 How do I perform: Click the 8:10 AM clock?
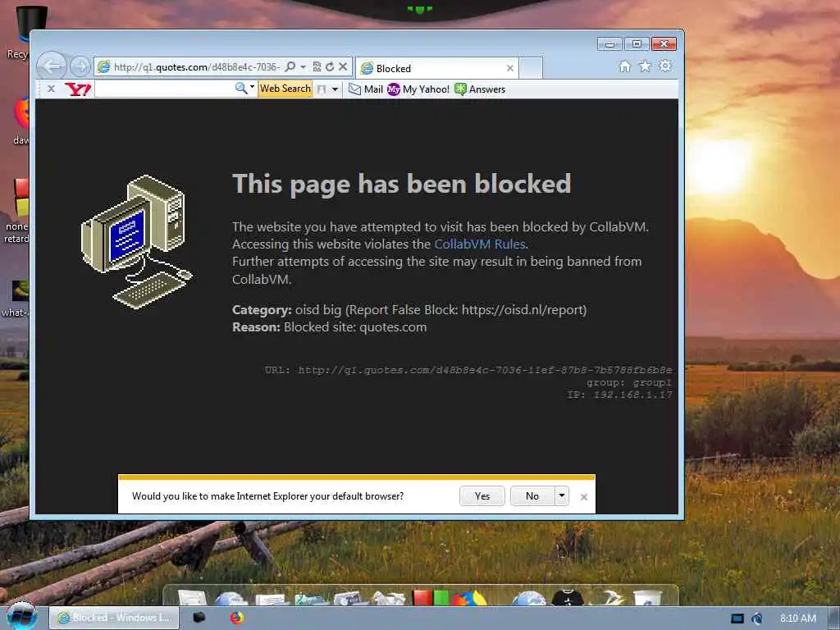797,619
